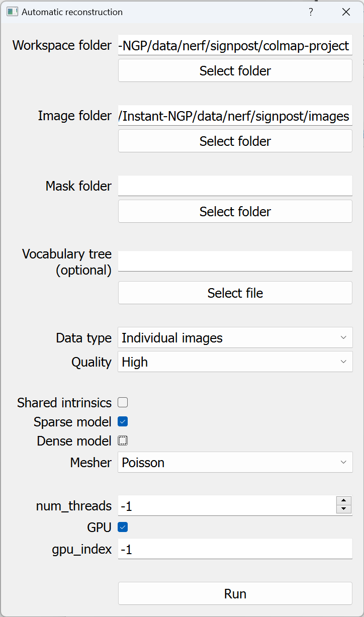The image size is (364, 617).
Task: Click the application icon in the title bar
Action: coord(11,11)
